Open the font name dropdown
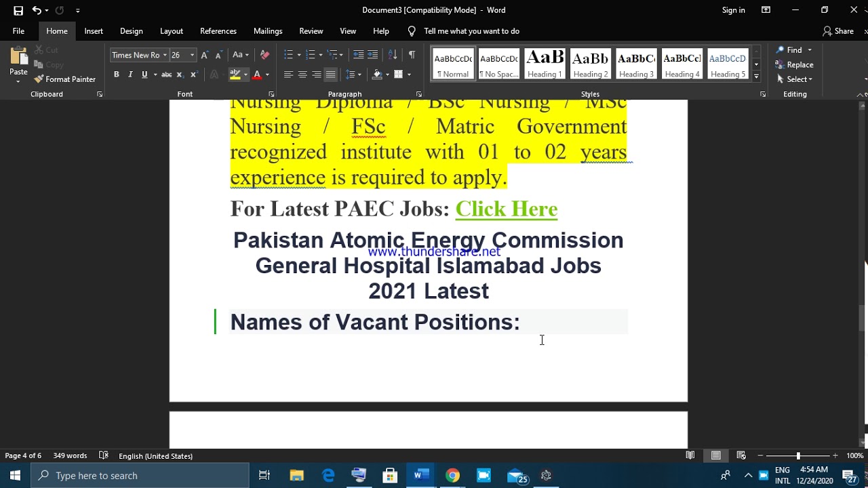The height and width of the screenshot is (488, 868). (165, 56)
